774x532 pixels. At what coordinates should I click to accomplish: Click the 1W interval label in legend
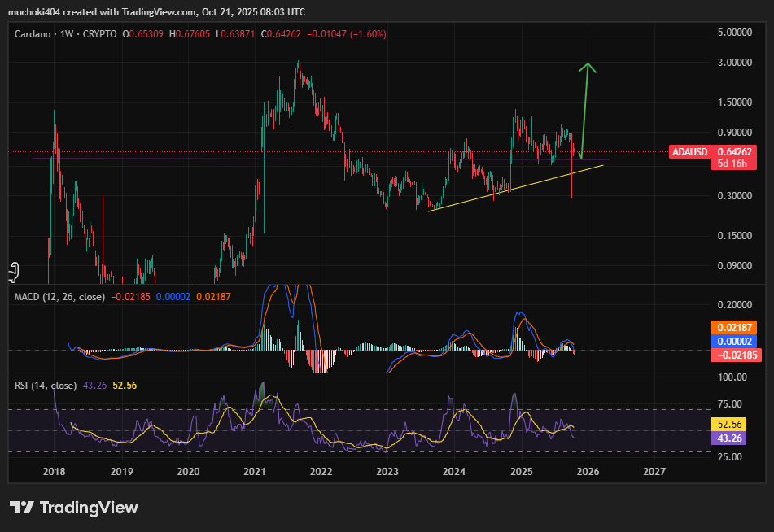(68, 34)
